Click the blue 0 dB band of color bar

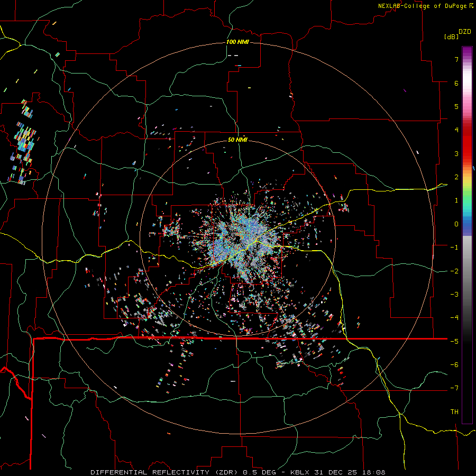click(467, 225)
